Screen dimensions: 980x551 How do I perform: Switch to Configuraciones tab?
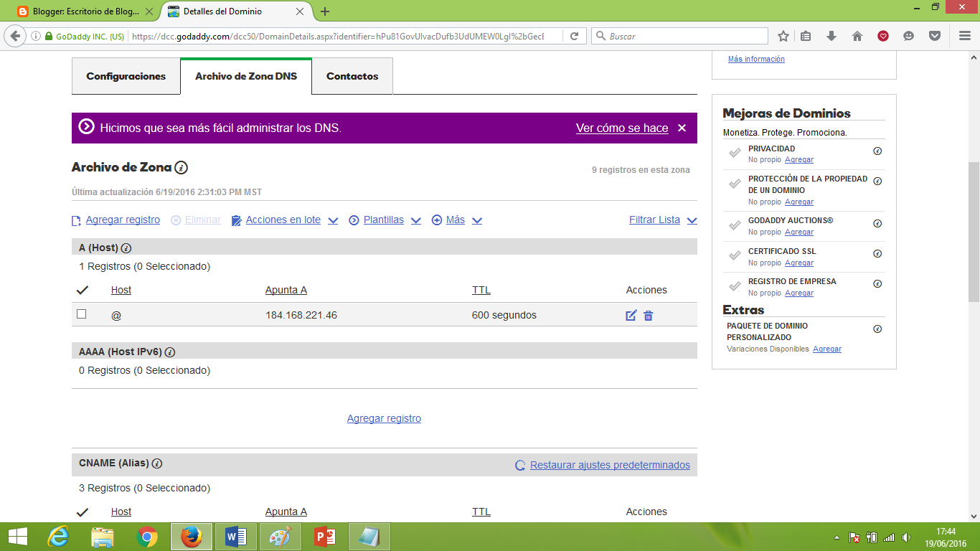pyautogui.click(x=126, y=76)
